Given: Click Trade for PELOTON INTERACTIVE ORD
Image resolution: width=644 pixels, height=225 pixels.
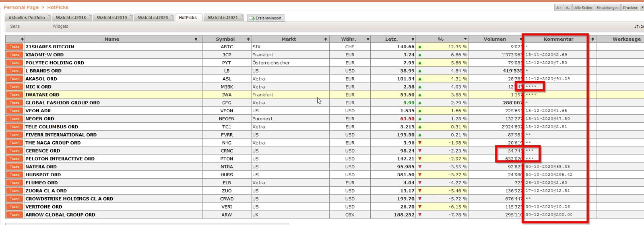Looking at the screenshot, I should pyautogui.click(x=14, y=159).
